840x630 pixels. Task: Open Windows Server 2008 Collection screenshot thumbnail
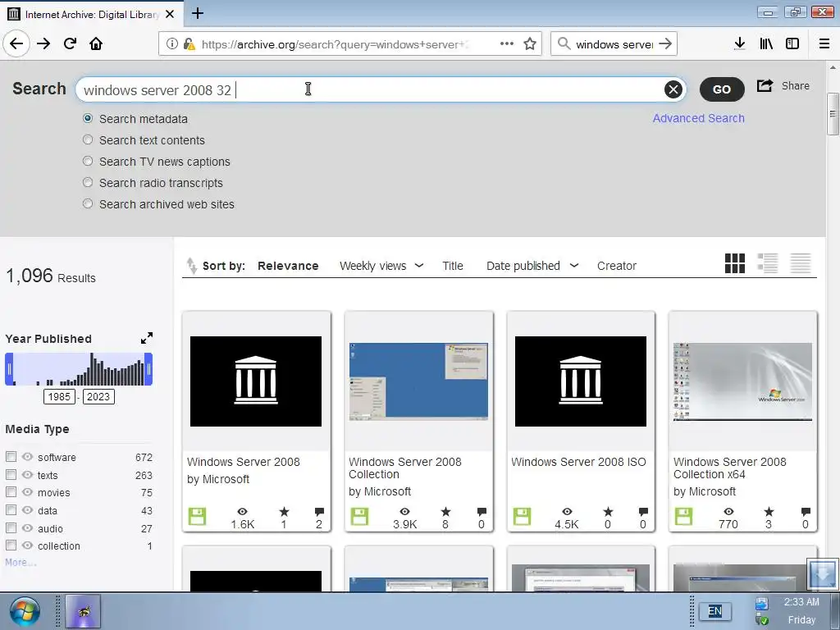(418, 381)
